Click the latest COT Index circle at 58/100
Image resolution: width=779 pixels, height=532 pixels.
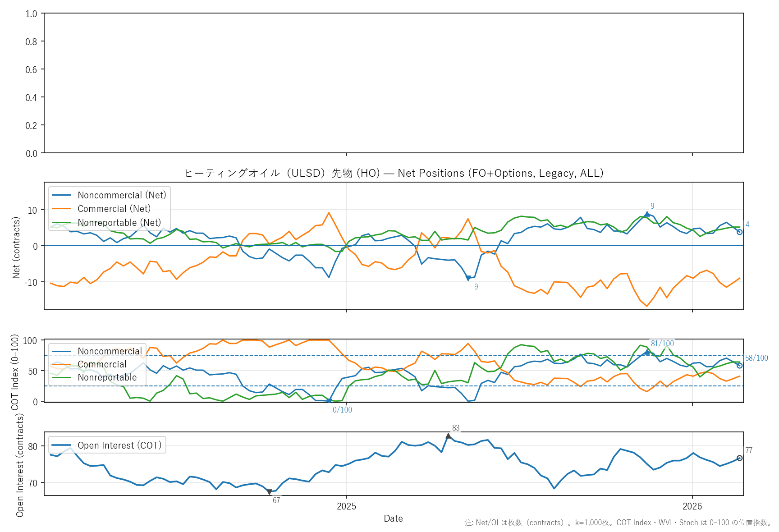(739, 366)
